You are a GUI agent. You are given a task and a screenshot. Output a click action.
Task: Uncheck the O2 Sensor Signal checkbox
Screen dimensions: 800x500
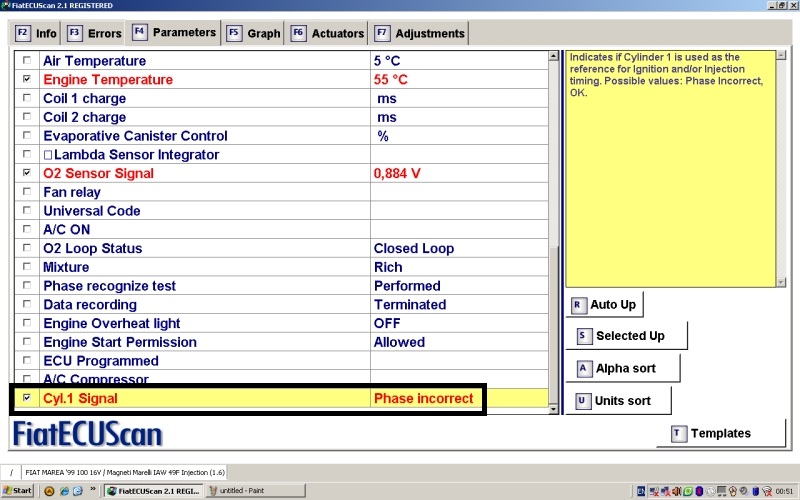[26, 173]
